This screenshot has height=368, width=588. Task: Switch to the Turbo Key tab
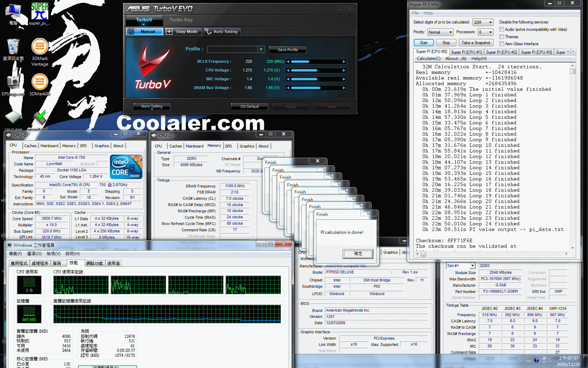[181, 20]
